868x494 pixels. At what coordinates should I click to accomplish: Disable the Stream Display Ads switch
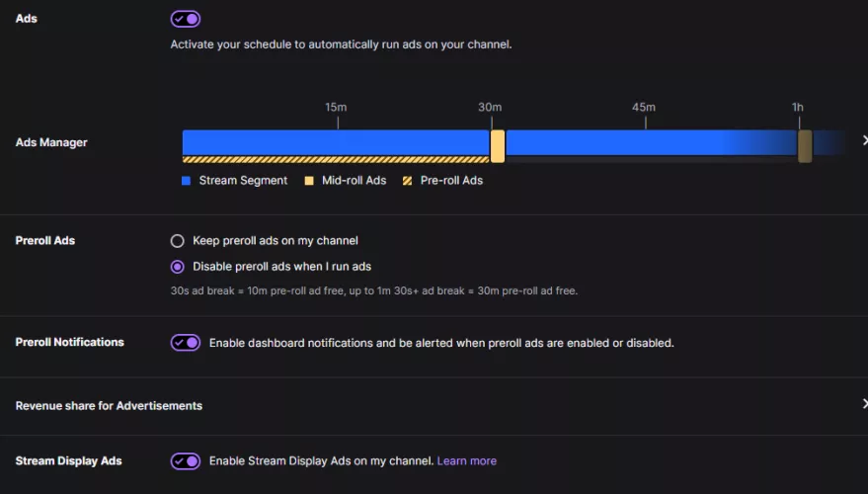[186, 461]
